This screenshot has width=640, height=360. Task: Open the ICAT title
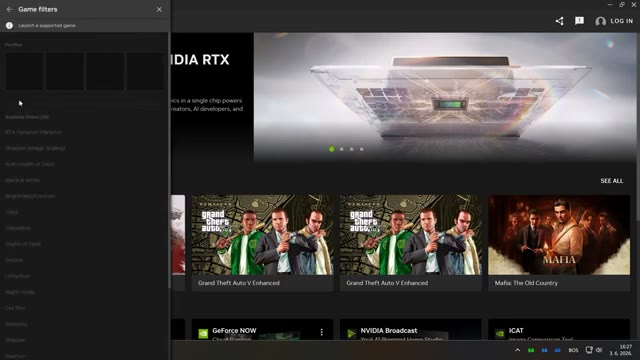[x=516, y=331]
